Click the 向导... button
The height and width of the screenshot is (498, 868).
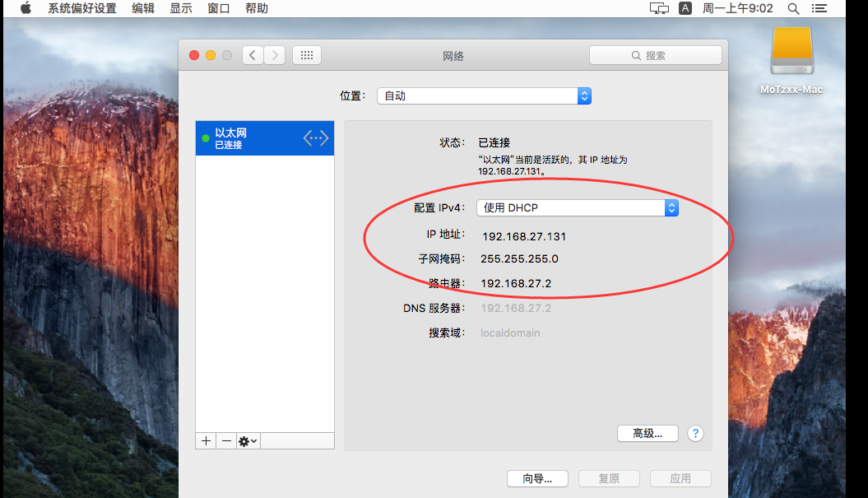coord(537,478)
